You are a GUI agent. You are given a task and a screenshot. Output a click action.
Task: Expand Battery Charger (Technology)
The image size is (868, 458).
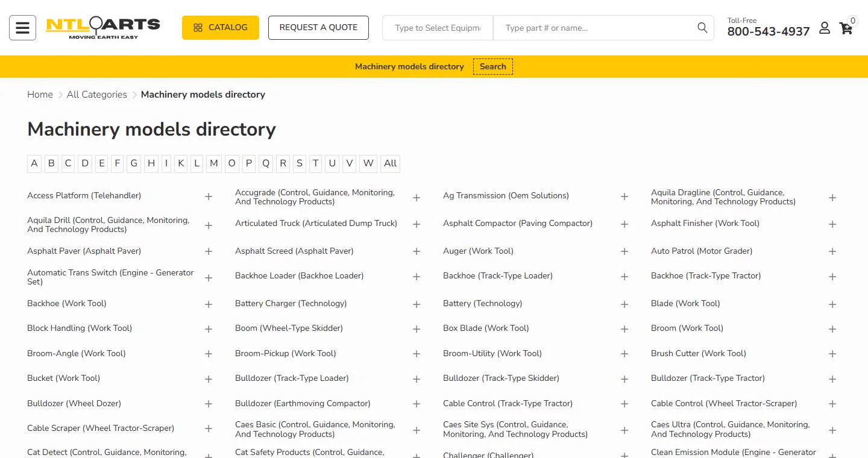click(x=417, y=304)
